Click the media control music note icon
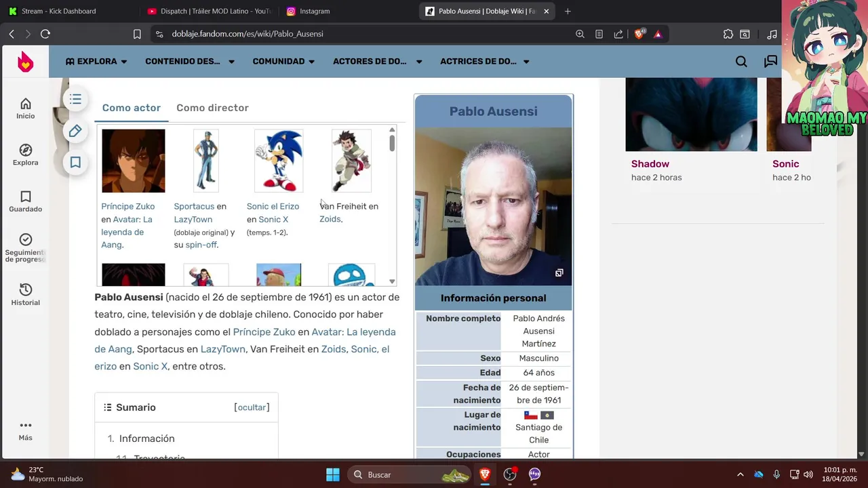This screenshot has height=488, width=868. pyautogui.click(x=772, y=34)
